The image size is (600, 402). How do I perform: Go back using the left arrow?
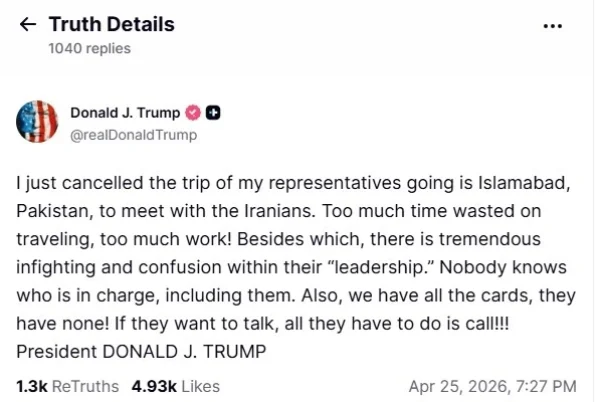click(x=28, y=25)
